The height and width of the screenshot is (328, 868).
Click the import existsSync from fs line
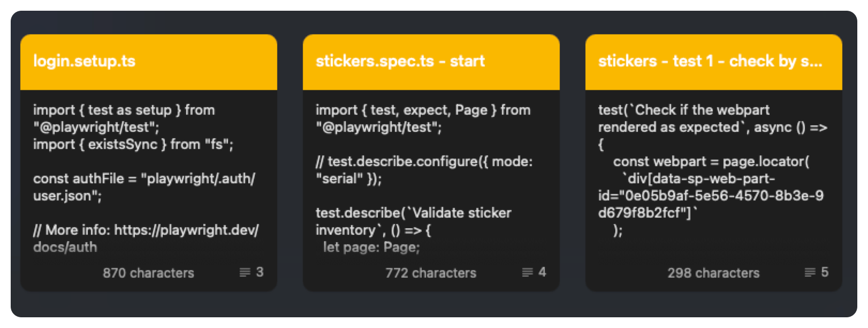[133, 145]
